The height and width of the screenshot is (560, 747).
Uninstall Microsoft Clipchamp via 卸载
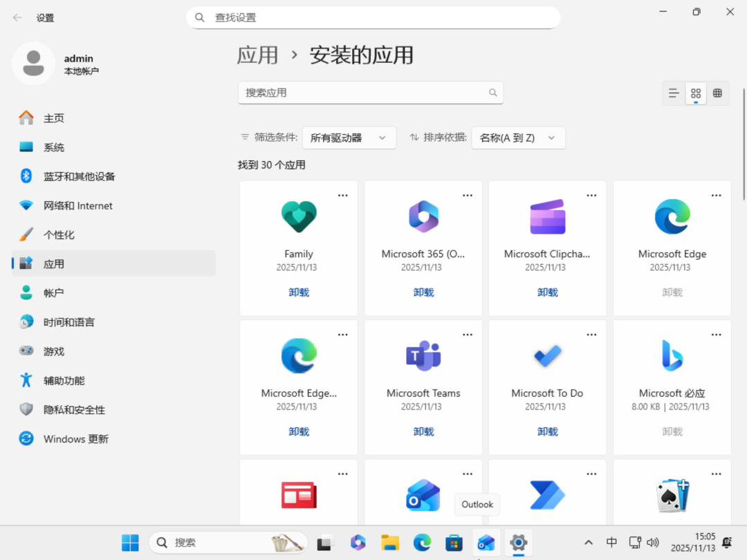(x=547, y=292)
